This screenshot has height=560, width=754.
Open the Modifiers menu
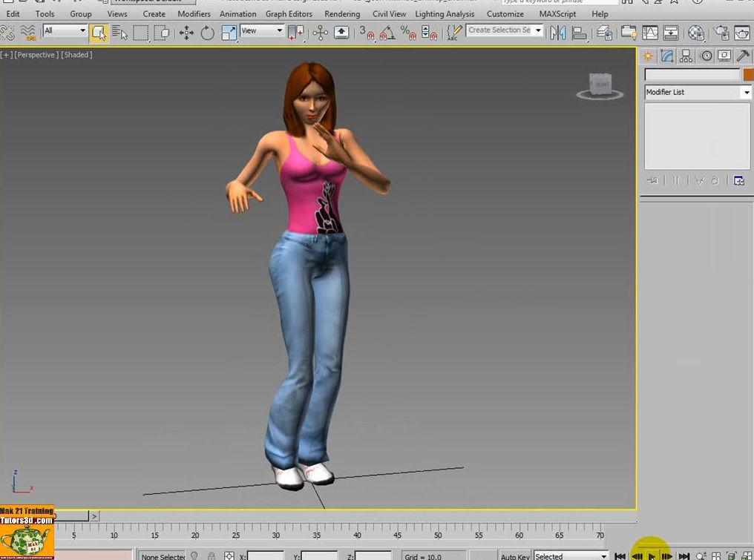click(x=194, y=14)
